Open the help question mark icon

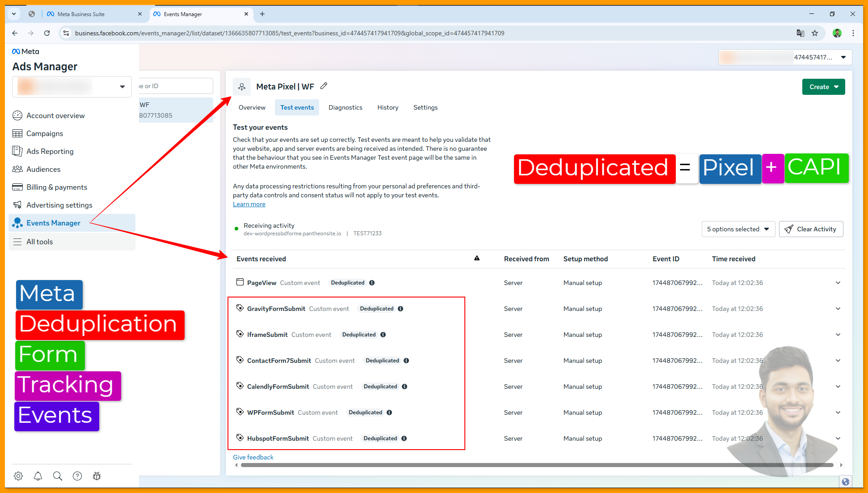point(77,476)
